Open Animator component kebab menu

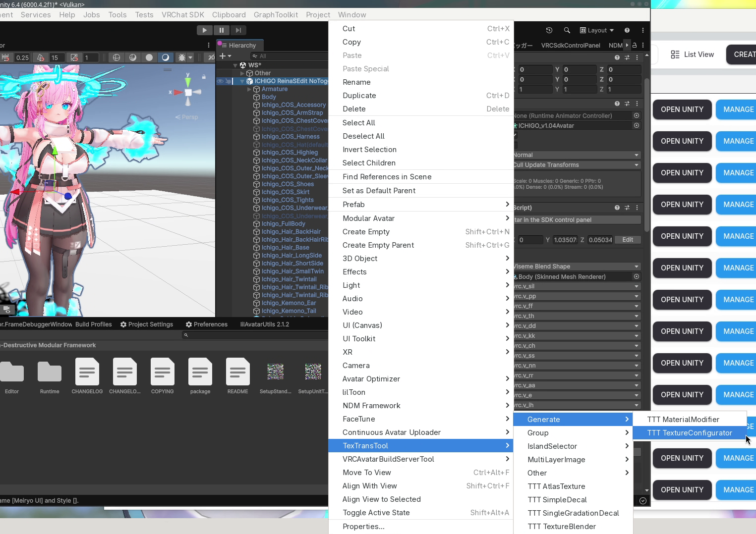coord(637,104)
